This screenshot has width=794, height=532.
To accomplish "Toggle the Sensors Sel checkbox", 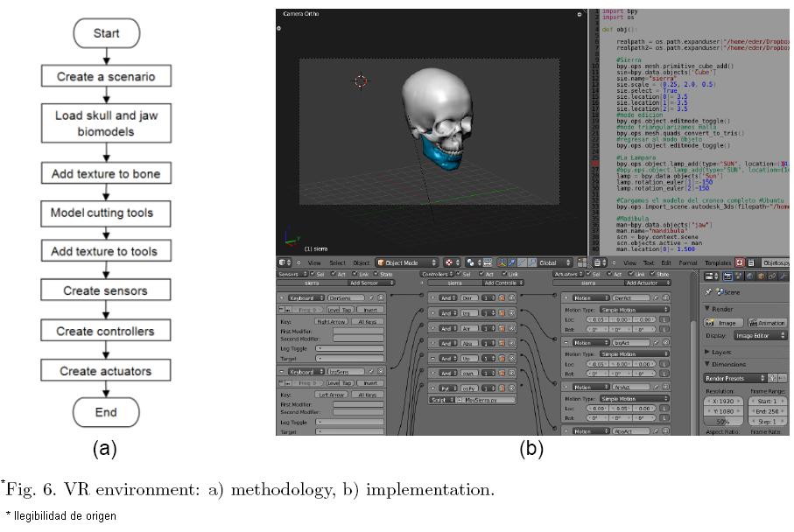I will click(313, 274).
